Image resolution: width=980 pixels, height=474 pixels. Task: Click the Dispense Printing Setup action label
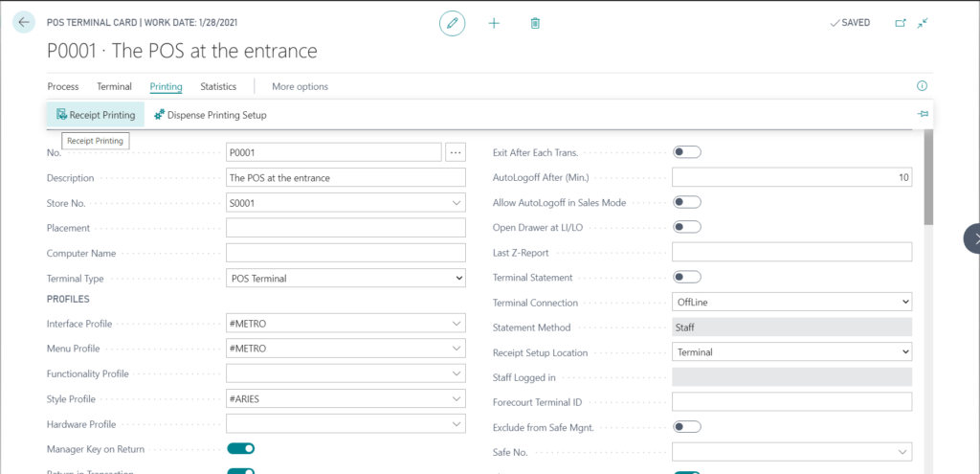[x=217, y=115]
